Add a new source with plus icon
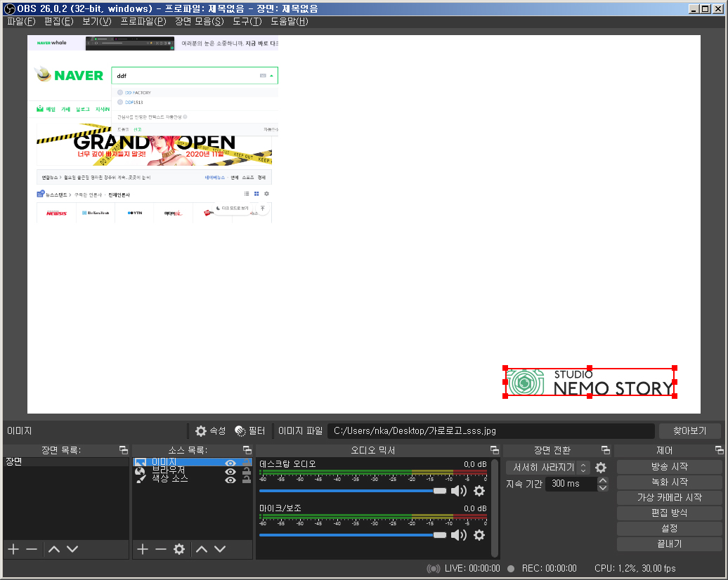Screen dimensions: 728x580 click(143, 549)
